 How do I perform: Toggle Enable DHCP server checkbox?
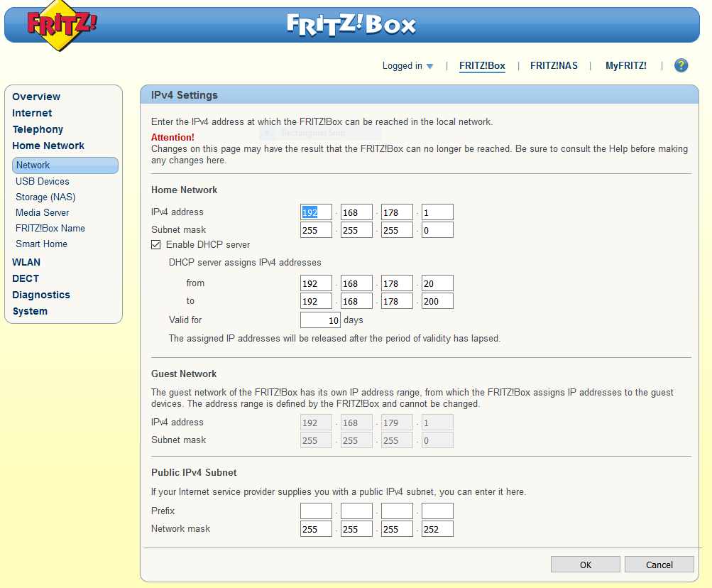(156, 245)
